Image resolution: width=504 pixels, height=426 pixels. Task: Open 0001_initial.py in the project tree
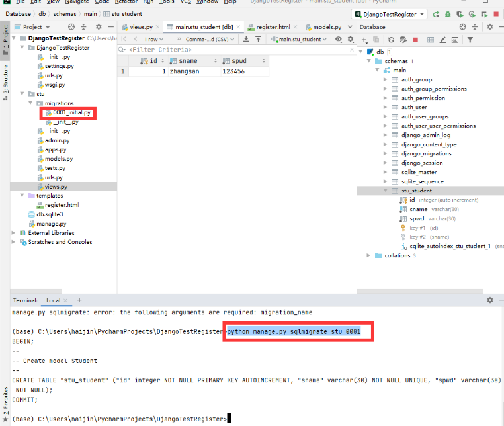(x=69, y=113)
